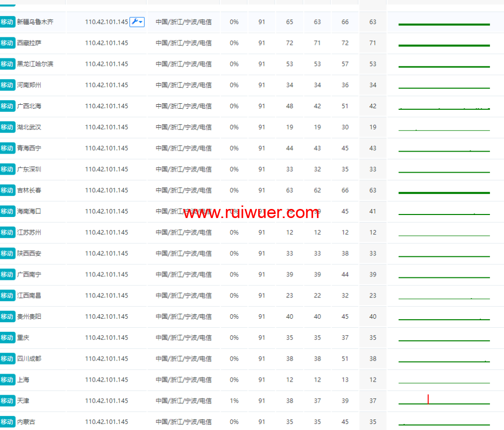Select the 四川成都 row's IP address
Viewport: 504px width, 430px height.
pyautogui.click(x=106, y=359)
